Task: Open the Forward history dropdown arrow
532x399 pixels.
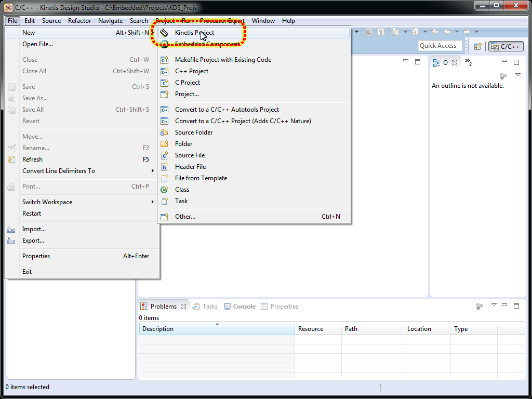Action: (477, 32)
